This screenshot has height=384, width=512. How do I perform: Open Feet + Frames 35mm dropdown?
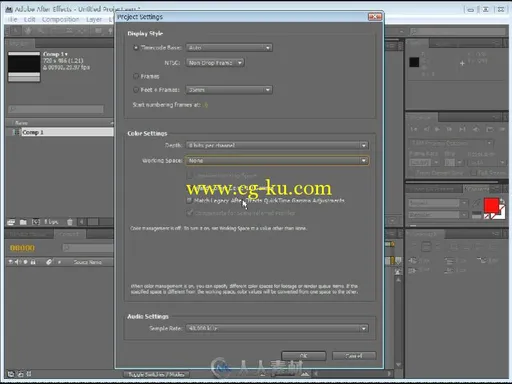[x=229, y=90]
